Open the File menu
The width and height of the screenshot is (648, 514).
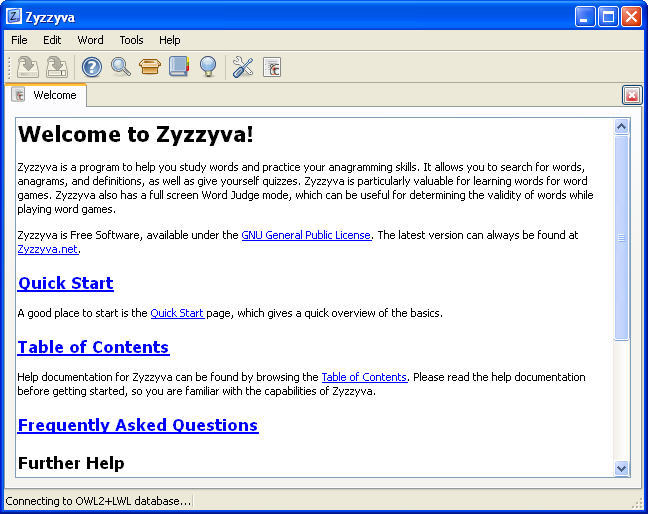pyautogui.click(x=19, y=40)
